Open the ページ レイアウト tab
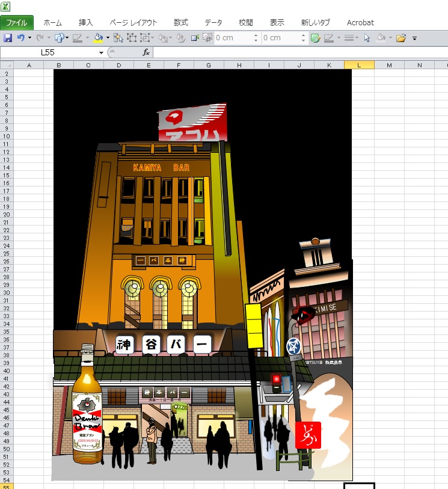 133,23
